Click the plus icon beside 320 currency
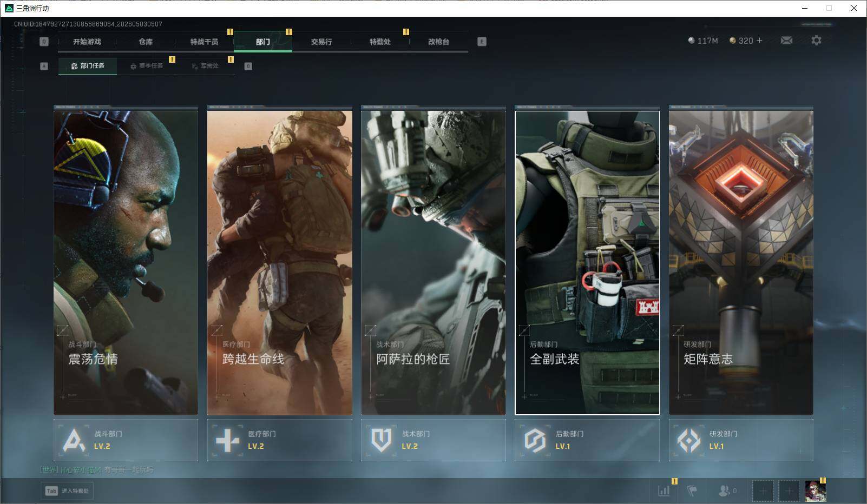Viewport: 867px width, 504px height. coord(759,41)
